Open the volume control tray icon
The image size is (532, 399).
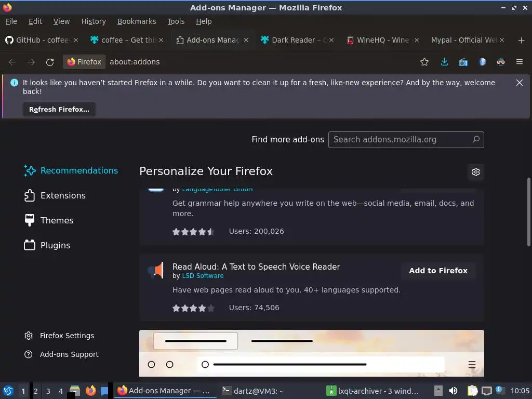(x=453, y=391)
